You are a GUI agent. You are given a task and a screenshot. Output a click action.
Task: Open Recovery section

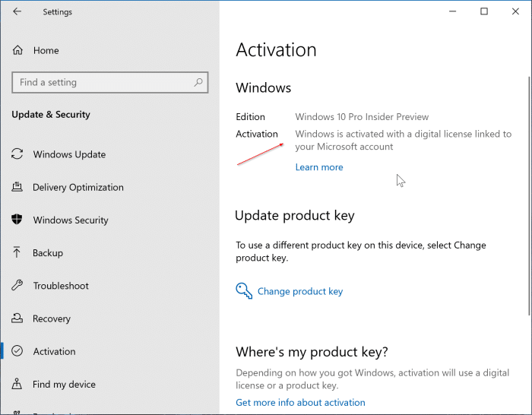click(x=52, y=318)
